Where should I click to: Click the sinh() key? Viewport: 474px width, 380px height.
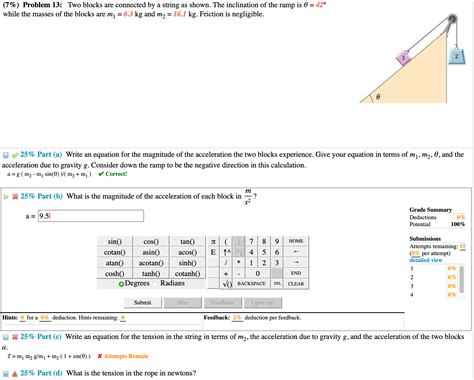(187, 263)
